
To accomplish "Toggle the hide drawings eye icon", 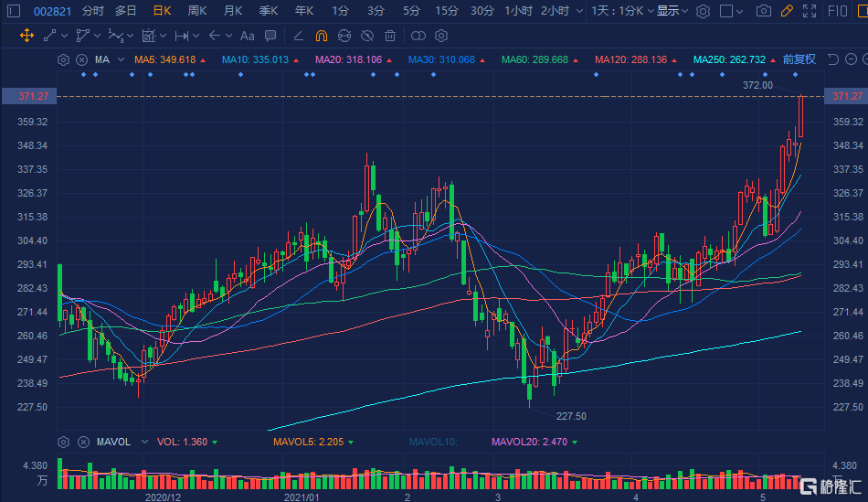I will [x=366, y=36].
